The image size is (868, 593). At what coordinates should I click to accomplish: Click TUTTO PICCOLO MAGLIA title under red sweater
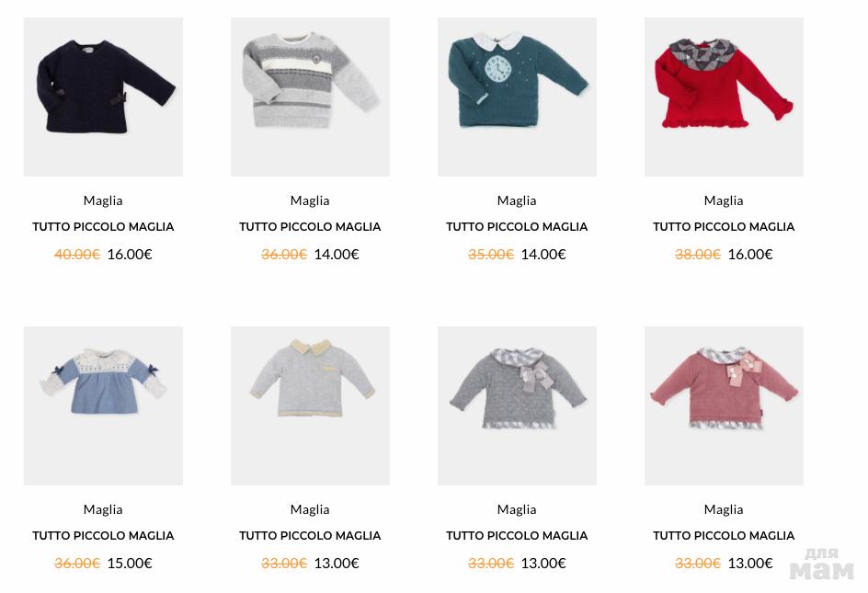(x=724, y=226)
